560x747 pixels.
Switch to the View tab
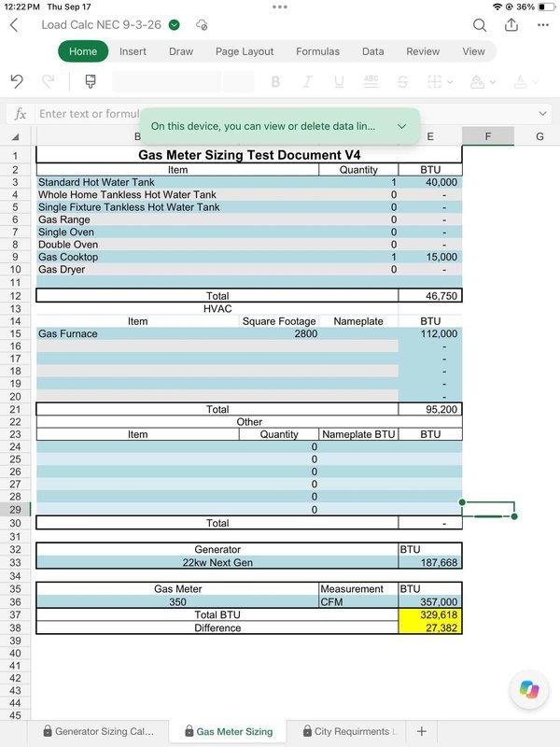473,51
